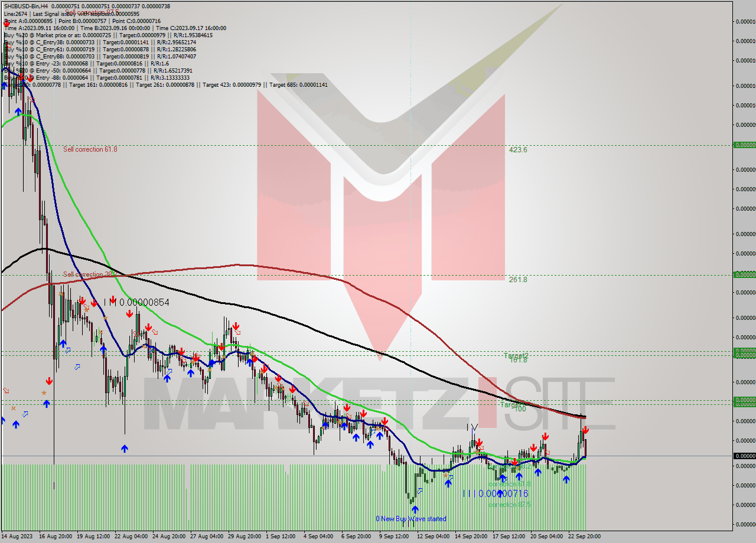This screenshot has width=756, height=543.
Task: Select Time A:2023.09.11 16:00:00 text
Action: pyautogui.click(x=39, y=28)
